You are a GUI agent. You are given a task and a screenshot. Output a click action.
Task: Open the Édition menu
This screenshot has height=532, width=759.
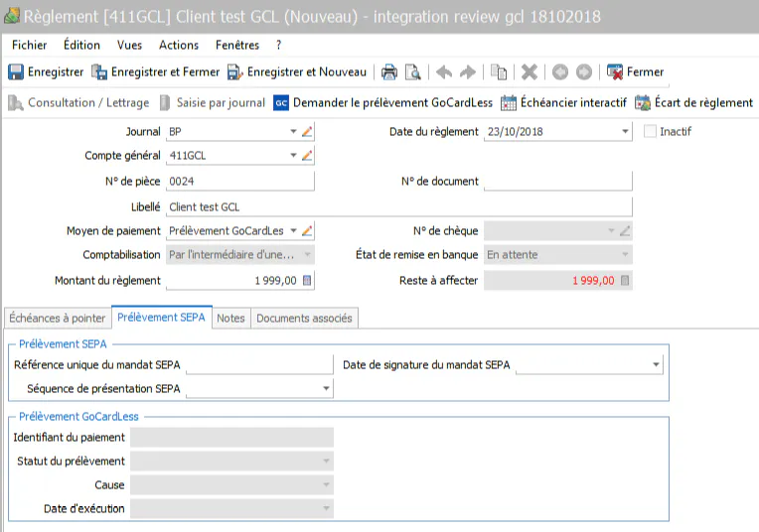pos(81,45)
